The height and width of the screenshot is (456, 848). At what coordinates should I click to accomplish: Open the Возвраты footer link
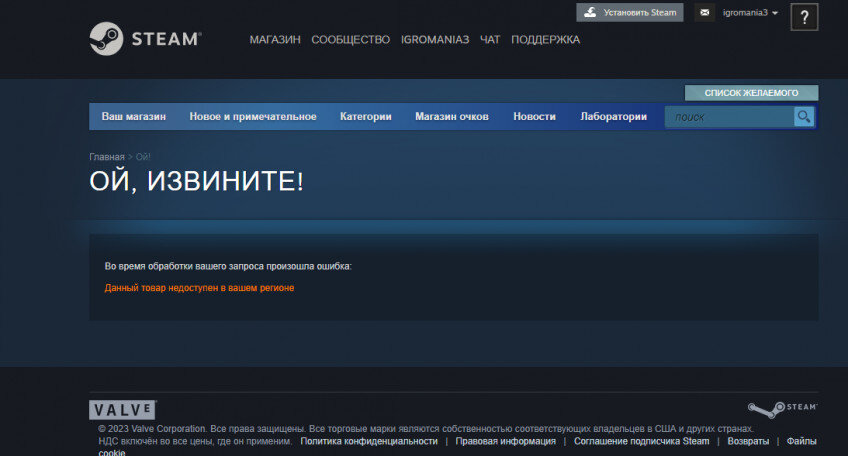click(748, 441)
